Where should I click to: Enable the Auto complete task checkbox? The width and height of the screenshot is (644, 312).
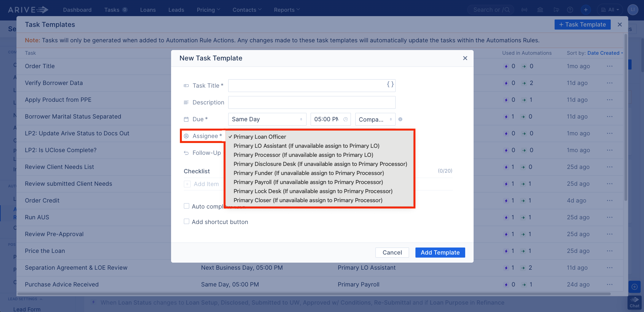(187, 206)
